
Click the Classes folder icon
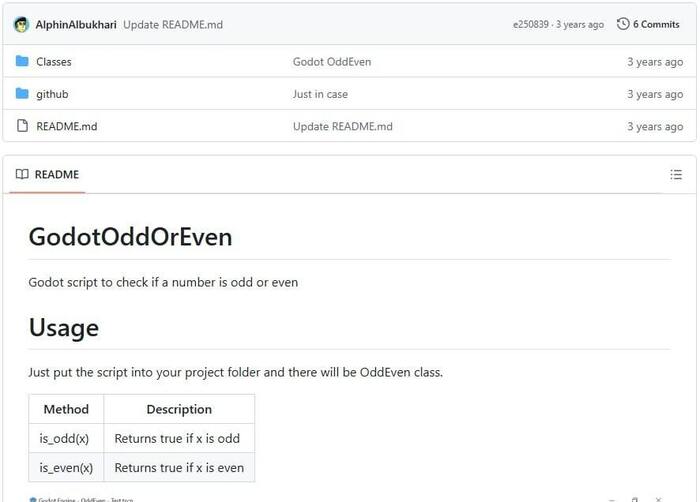(22, 61)
